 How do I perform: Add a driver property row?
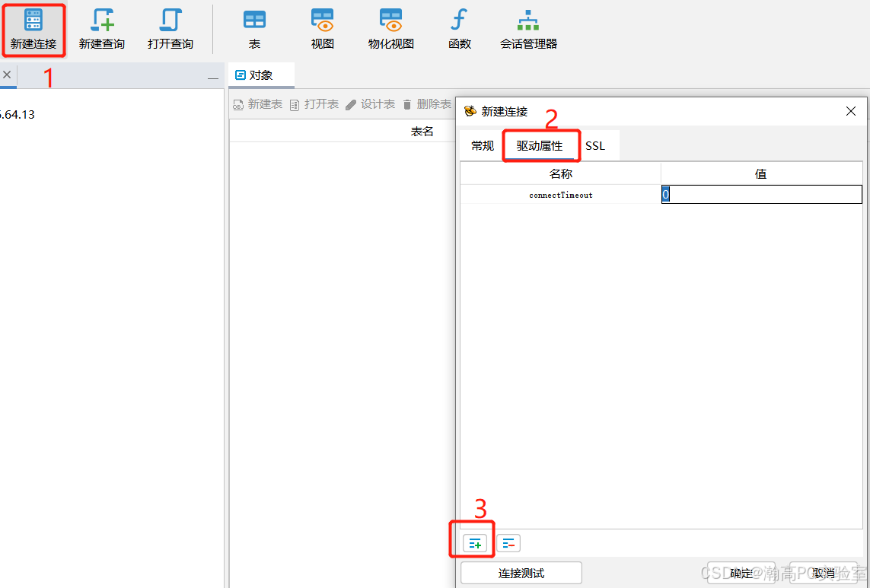(475, 544)
